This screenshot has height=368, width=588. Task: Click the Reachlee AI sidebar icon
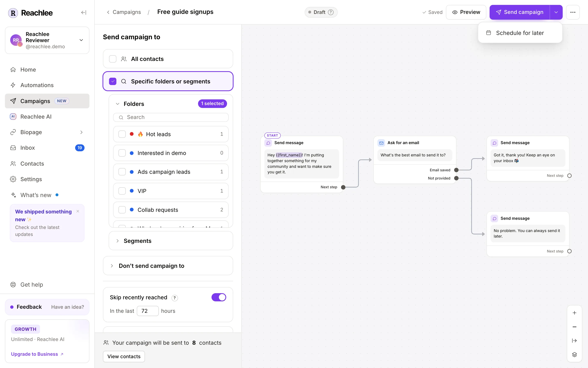(x=13, y=117)
